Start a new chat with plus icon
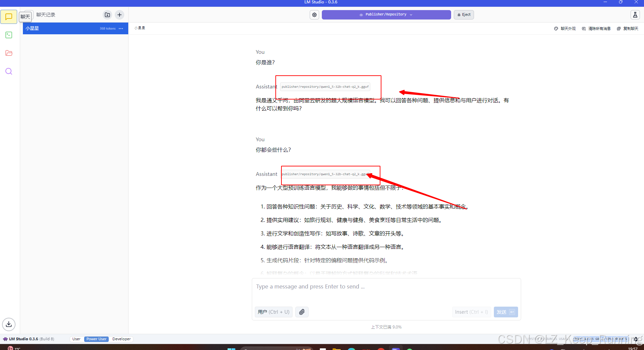The image size is (644, 350). 120,15
